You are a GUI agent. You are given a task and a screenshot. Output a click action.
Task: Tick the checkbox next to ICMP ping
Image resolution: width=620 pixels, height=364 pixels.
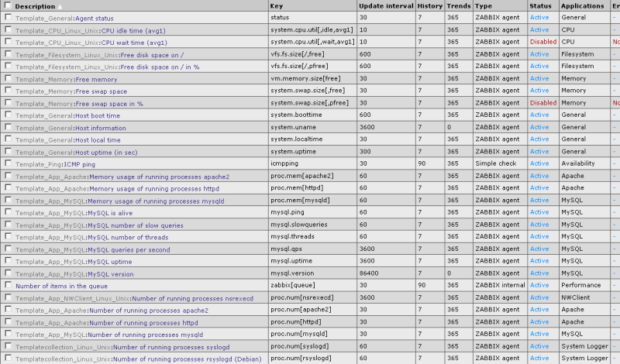[x=8, y=163]
